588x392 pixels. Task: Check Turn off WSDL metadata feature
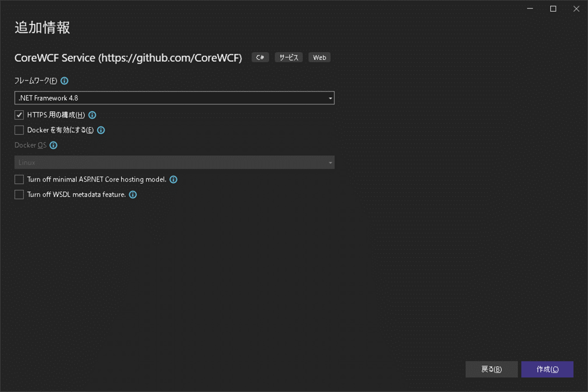click(19, 194)
